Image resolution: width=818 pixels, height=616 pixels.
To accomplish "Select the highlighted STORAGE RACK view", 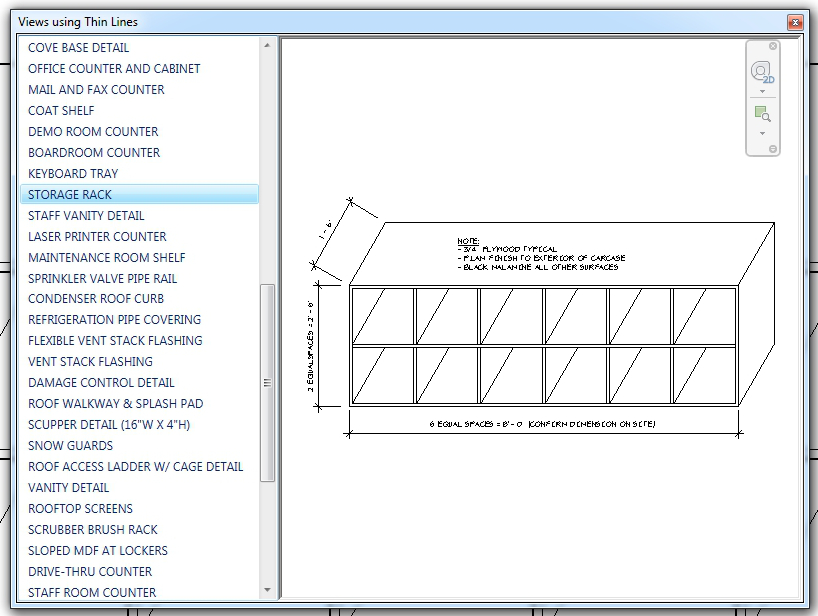I will [139, 194].
